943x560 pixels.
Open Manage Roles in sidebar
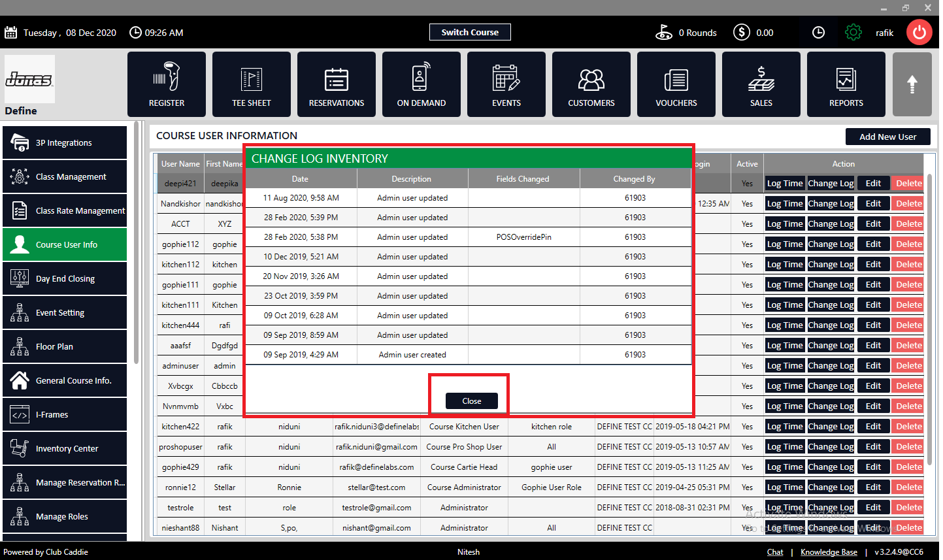[65, 516]
